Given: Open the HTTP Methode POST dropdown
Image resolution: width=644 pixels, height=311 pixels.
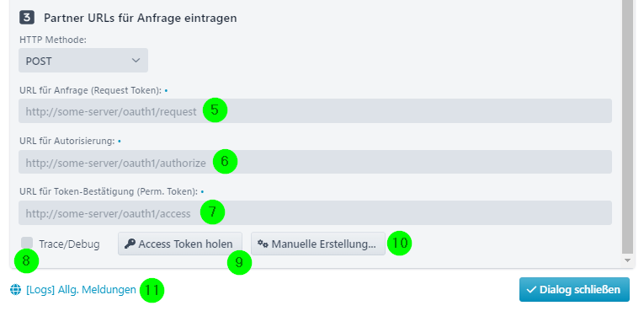Looking at the screenshot, I should [x=83, y=61].
